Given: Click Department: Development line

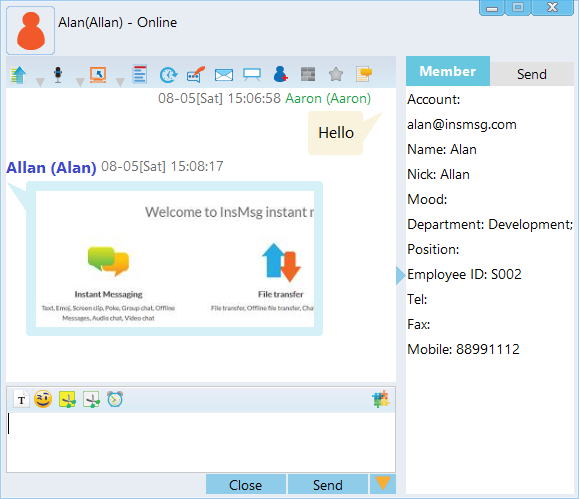Looking at the screenshot, I should coord(490,225).
